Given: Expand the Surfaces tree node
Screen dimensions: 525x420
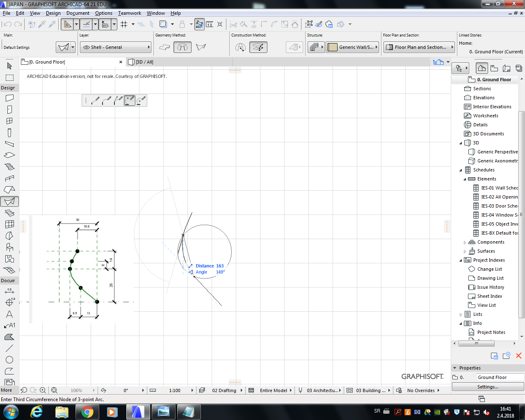Looking at the screenshot, I should point(465,251).
